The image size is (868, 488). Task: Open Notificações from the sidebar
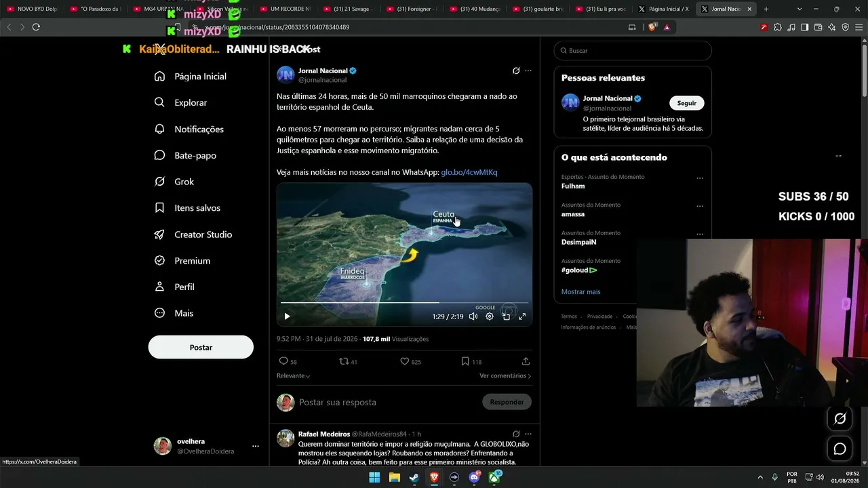[x=189, y=129]
